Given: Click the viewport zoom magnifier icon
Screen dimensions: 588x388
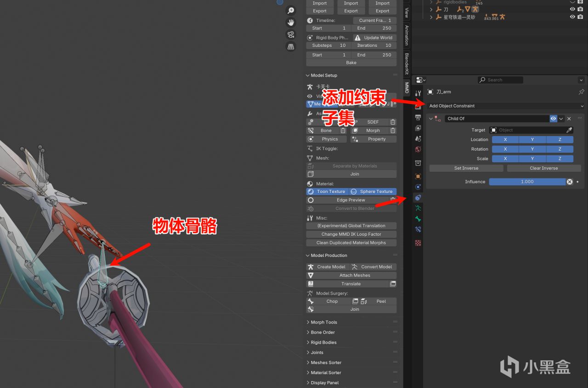Looking at the screenshot, I should [x=291, y=11].
